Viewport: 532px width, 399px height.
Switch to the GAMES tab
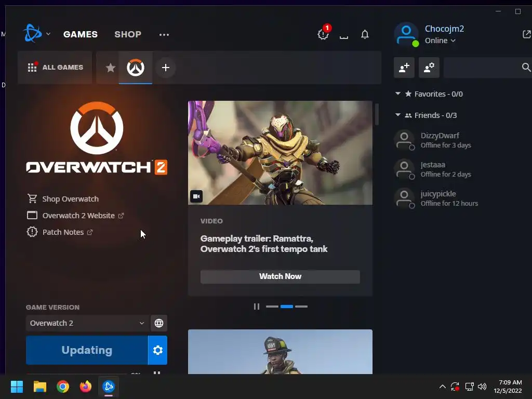coord(81,34)
